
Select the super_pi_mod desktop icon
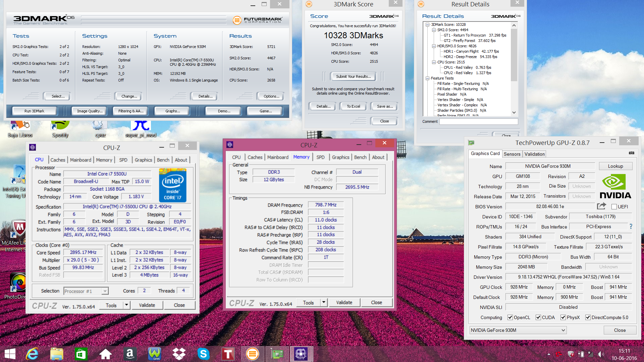(141, 129)
